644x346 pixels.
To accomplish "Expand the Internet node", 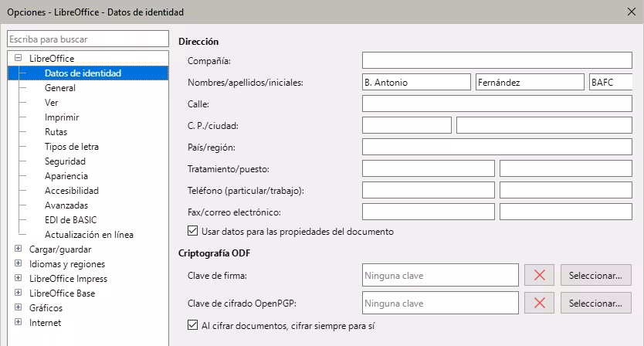I will point(18,322).
